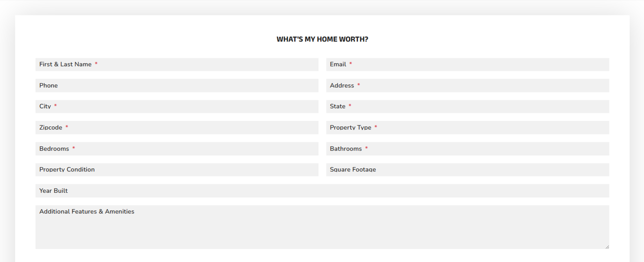
Task: Click the Square Footage field
Action: pos(468,170)
